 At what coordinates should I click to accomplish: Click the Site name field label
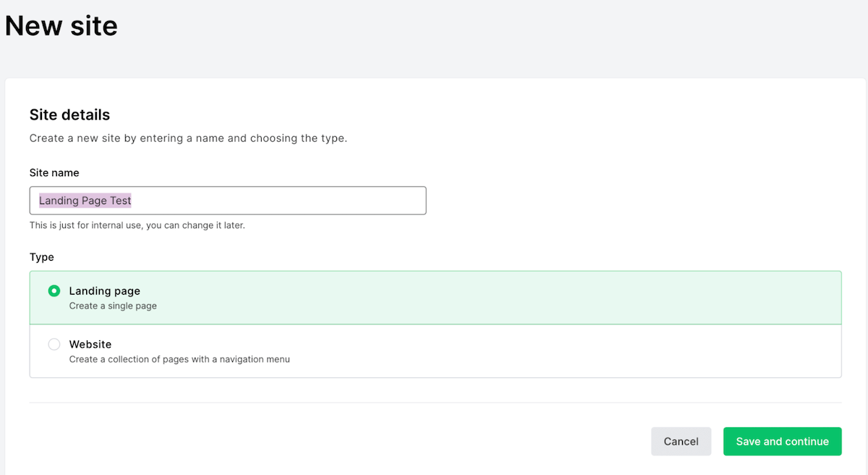pyautogui.click(x=54, y=172)
